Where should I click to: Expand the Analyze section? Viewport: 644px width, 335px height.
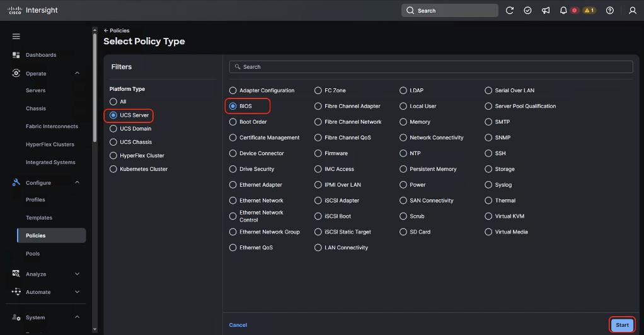tap(77, 274)
